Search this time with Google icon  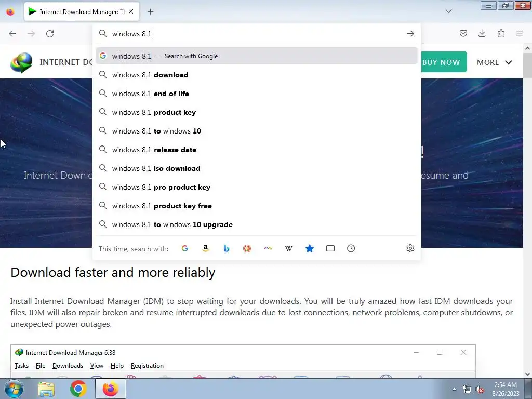185,248
